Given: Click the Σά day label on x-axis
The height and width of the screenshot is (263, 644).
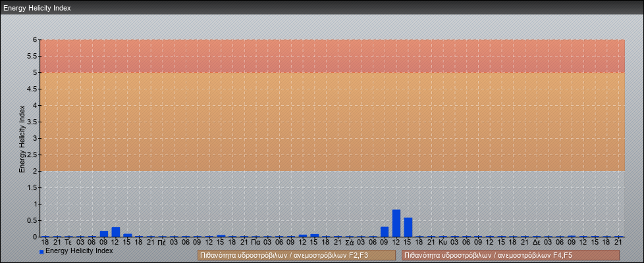Looking at the screenshot, I should click(x=350, y=243).
